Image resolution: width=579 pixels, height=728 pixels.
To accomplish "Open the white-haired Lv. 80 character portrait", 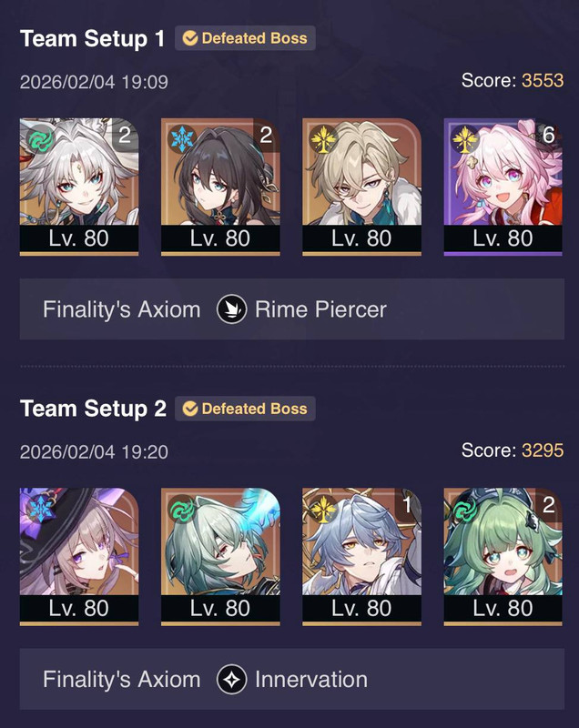I will [x=79, y=187].
